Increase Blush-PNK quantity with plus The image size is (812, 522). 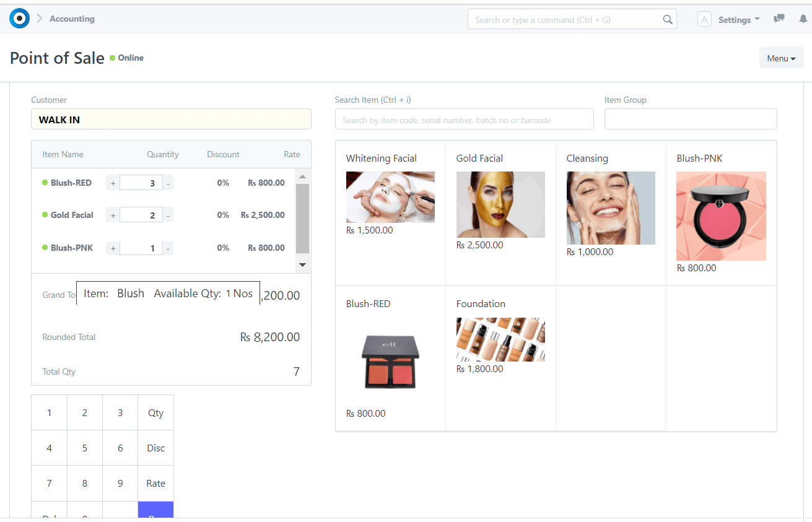pos(113,248)
